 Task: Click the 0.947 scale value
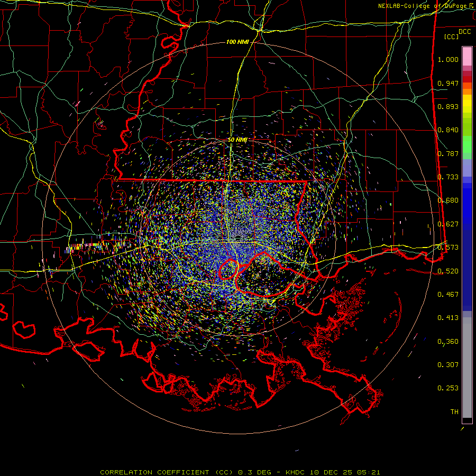(448, 83)
